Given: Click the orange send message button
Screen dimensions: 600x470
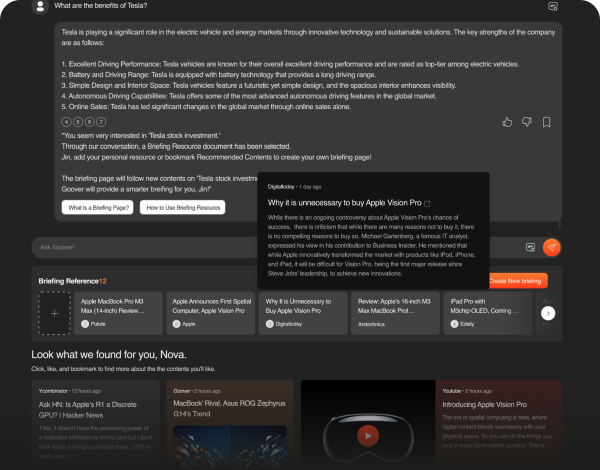Looking at the screenshot, I should (551, 247).
